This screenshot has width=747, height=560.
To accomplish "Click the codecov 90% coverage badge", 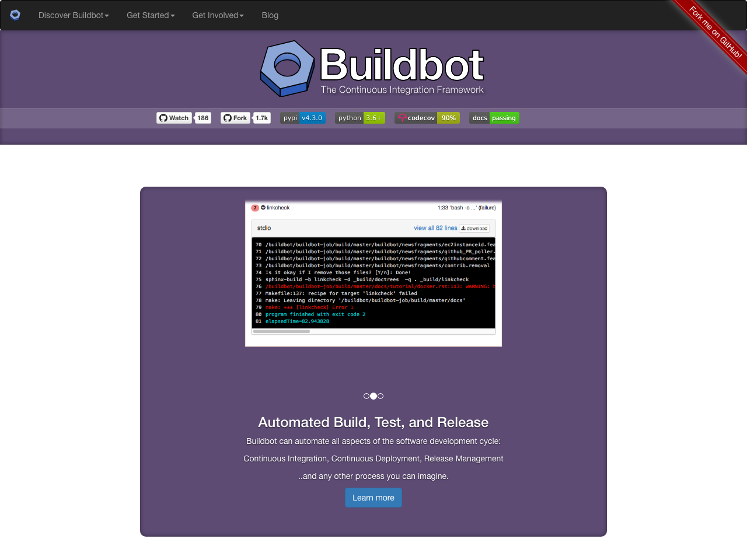I will (x=427, y=118).
